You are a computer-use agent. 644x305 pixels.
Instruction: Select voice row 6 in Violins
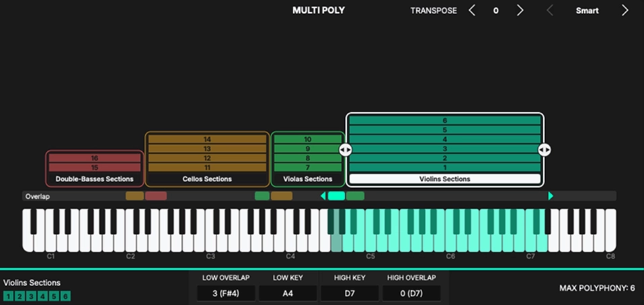[445, 120]
